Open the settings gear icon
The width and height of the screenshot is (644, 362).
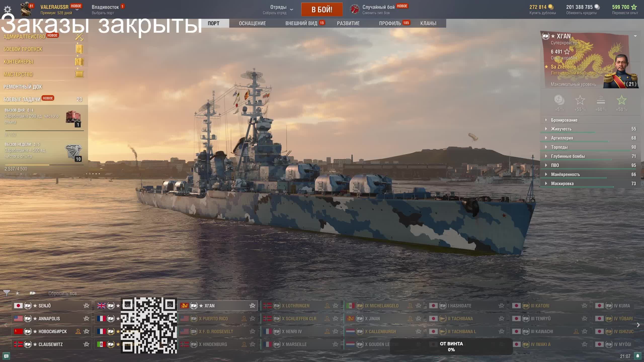tap(8, 10)
